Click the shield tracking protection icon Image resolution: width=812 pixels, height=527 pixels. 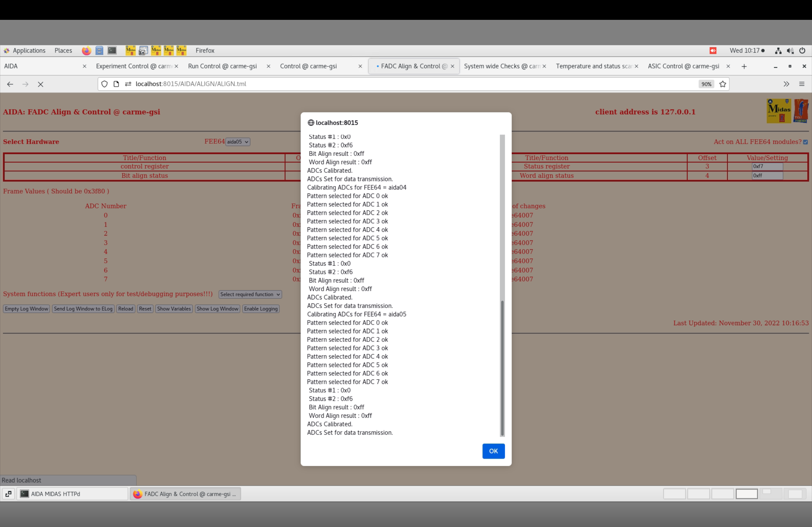pyautogui.click(x=104, y=84)
